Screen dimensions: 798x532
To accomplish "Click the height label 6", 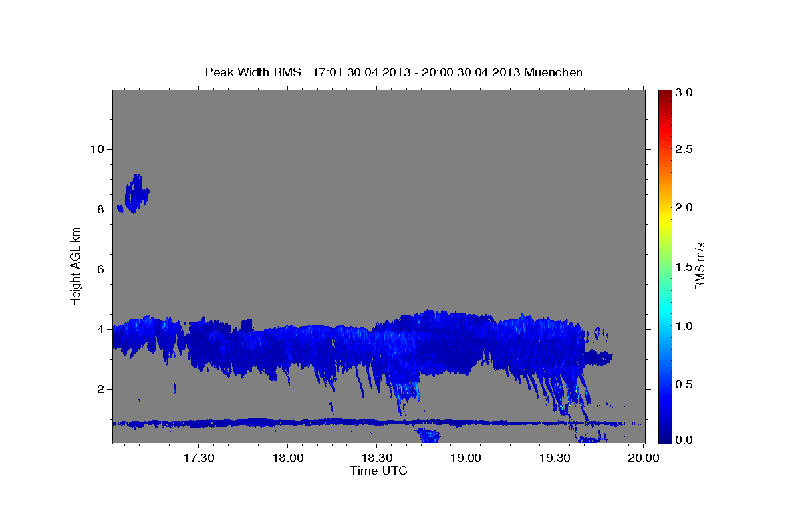I will point(100,269).
